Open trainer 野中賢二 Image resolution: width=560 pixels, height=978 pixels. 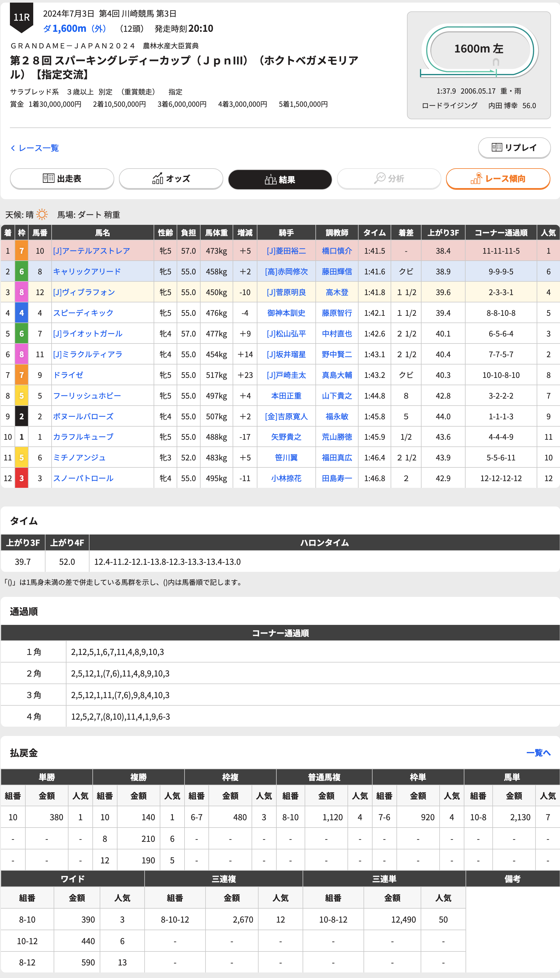pos(337,354)
